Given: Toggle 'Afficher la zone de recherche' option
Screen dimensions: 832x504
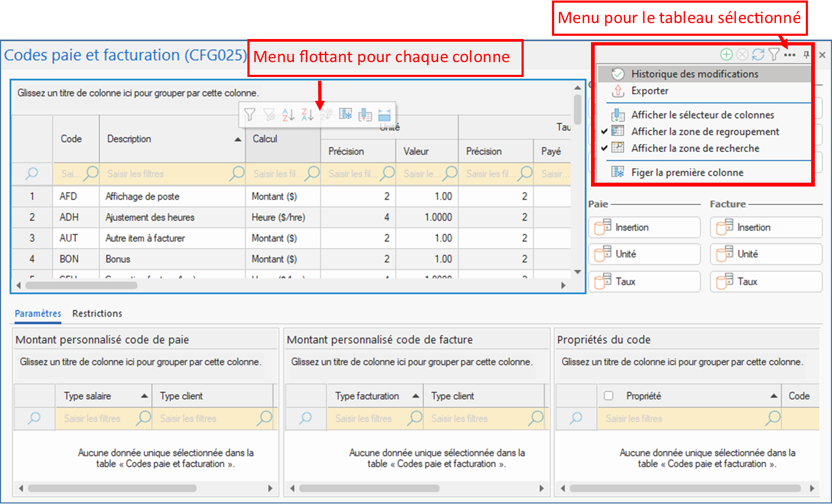Looking at the screenshot, I should tap(695, 148).
